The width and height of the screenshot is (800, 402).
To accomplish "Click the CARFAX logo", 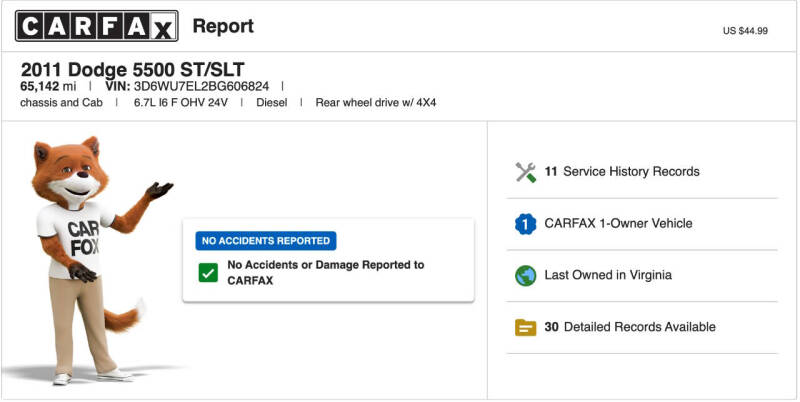I will [97, 26].
